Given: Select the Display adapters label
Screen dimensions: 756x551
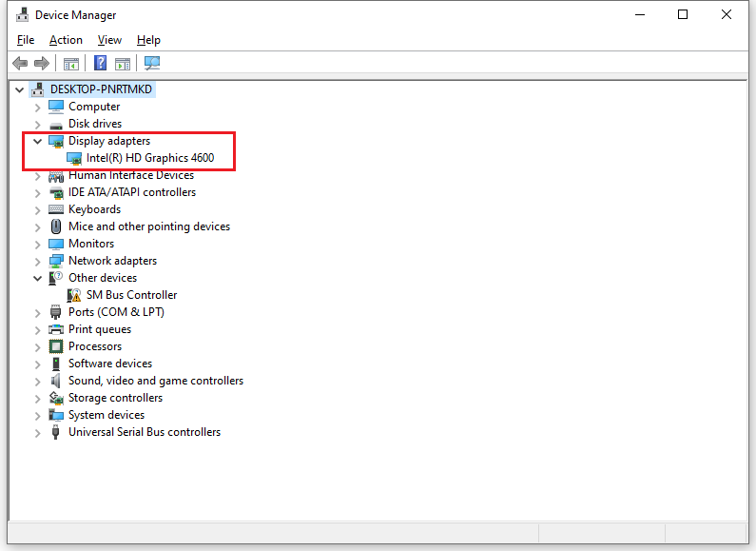Looking at the screenshot, I should point(109,141).
